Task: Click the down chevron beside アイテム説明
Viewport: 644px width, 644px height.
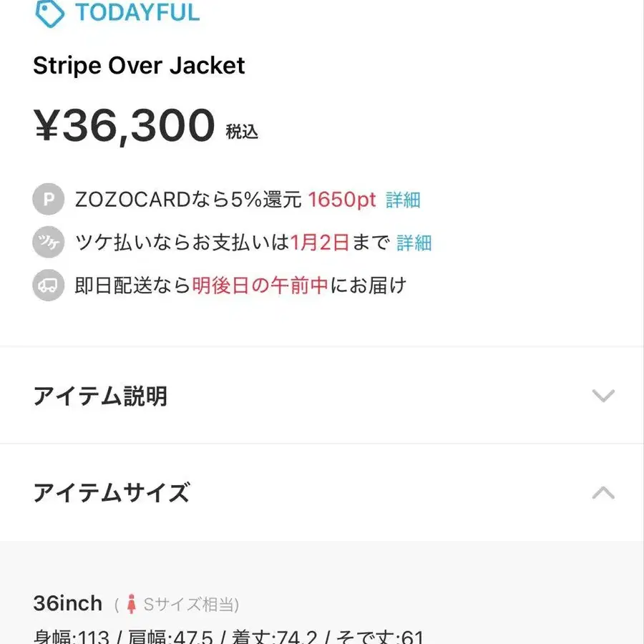Action: [605, 396]
